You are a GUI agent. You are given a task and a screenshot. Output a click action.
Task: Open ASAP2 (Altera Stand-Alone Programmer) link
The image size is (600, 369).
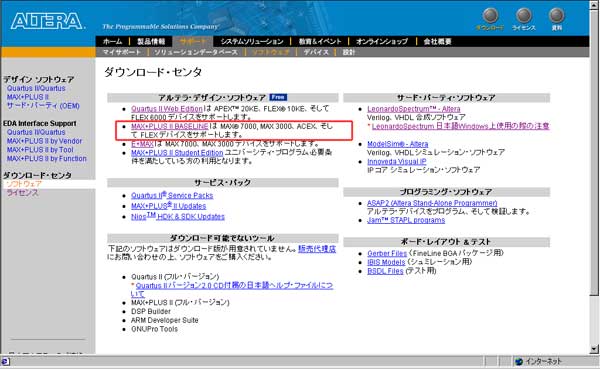(x=432, y=203)
